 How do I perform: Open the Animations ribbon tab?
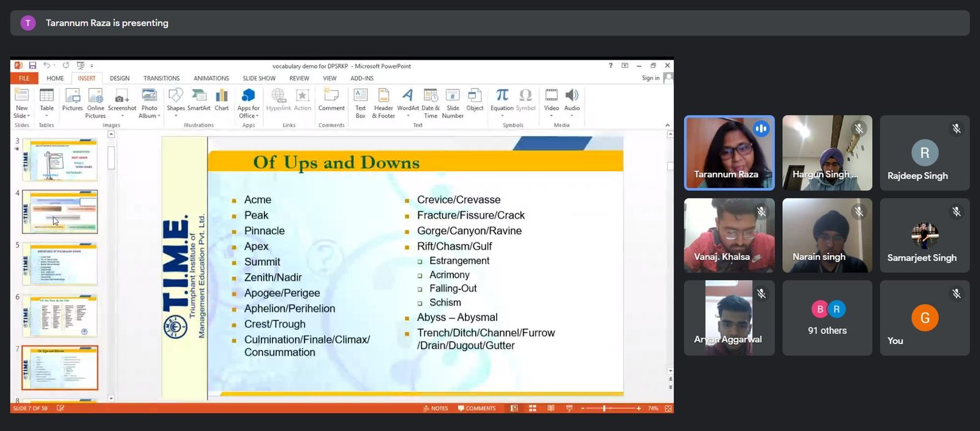211,78
